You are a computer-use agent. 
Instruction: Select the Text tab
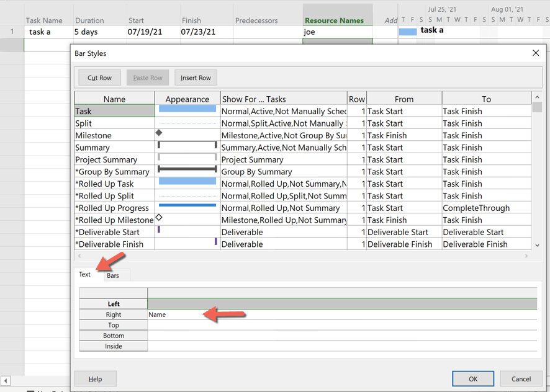85,274
